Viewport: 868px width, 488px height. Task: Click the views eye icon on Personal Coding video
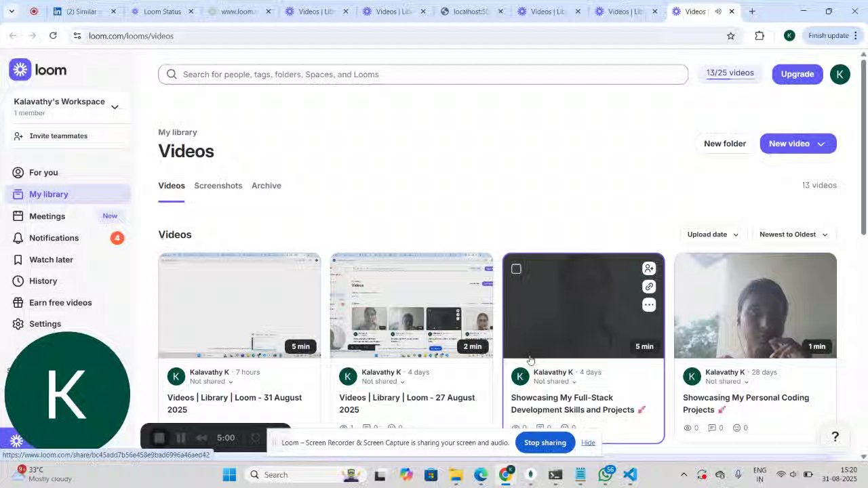click(688, 428)
